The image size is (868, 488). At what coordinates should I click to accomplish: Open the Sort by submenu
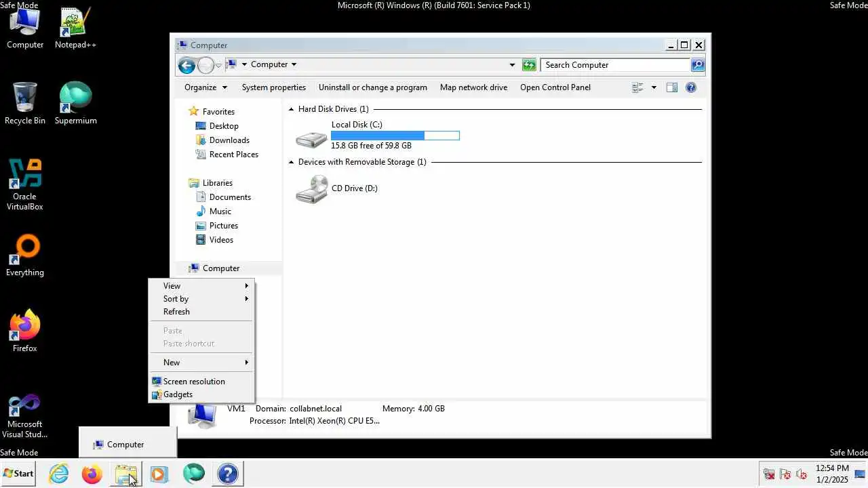(x=201, y=299)
